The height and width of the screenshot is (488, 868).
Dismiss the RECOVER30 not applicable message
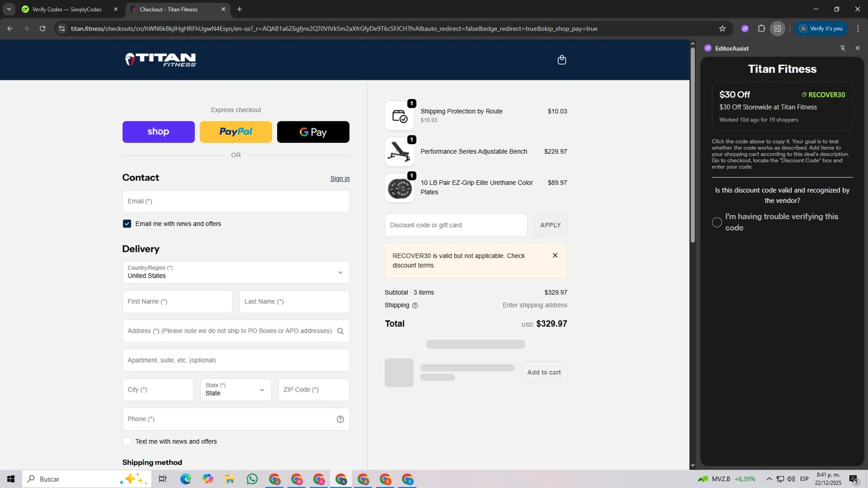tap(555, 256)
